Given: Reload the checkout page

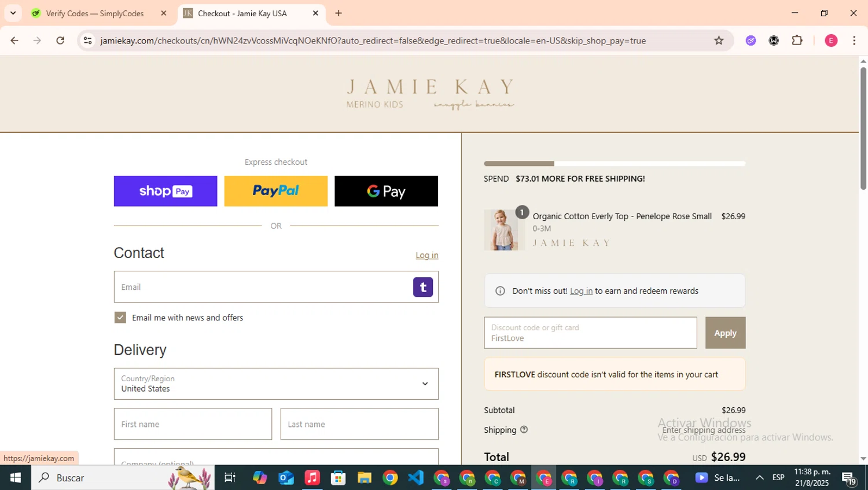Looking at the screenshot, I should pyautogui.click(x=60, y=40).
